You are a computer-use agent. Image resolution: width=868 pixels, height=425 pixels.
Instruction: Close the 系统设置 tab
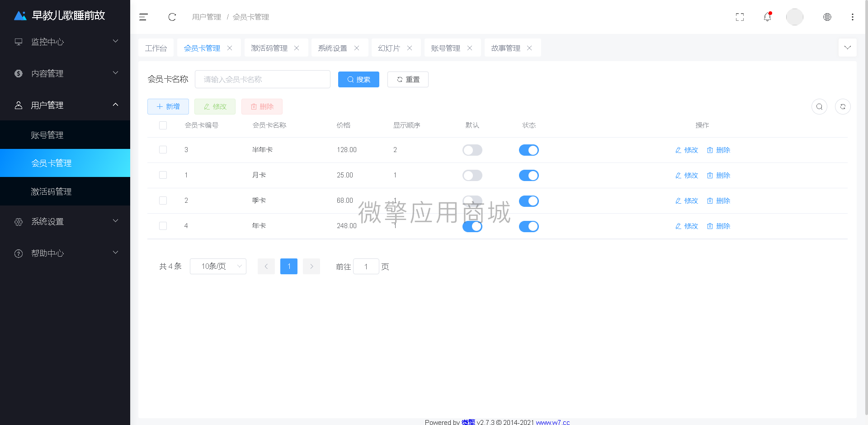click(x=357, y=48)
